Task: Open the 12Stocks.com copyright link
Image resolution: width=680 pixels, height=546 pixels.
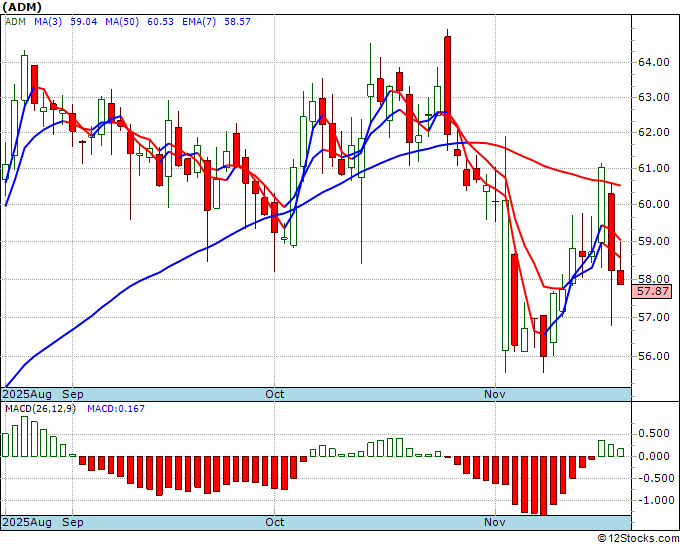Action: [638, 539]
